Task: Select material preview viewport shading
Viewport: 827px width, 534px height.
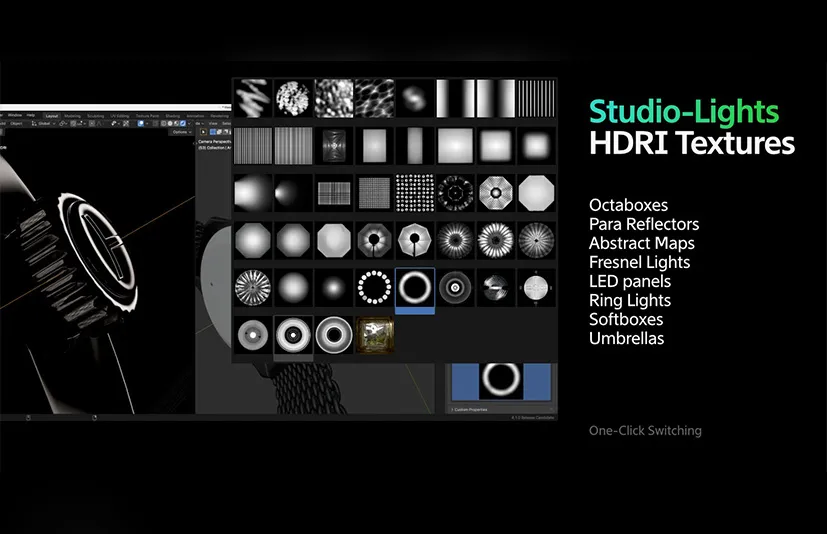Action: 176,123
